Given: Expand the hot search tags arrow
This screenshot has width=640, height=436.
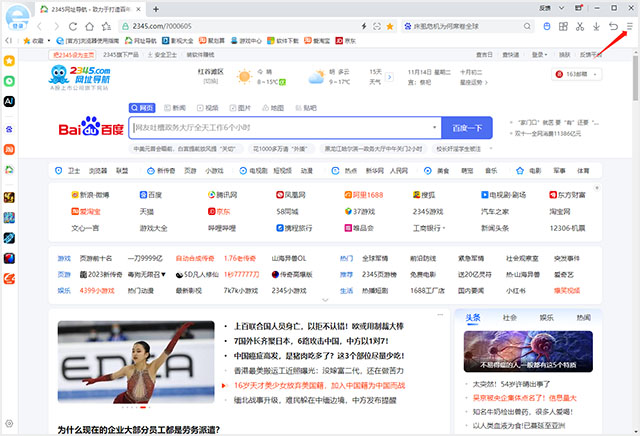Looking at the screenshot, I should click(491, 149).
